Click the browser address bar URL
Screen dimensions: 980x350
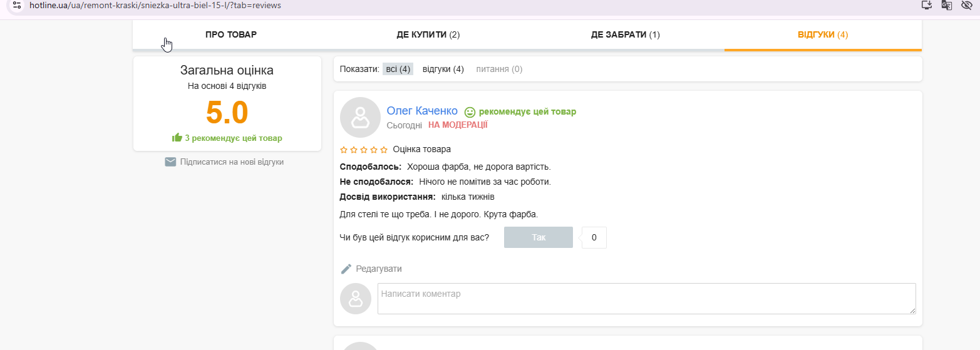[x=155, y=5]
